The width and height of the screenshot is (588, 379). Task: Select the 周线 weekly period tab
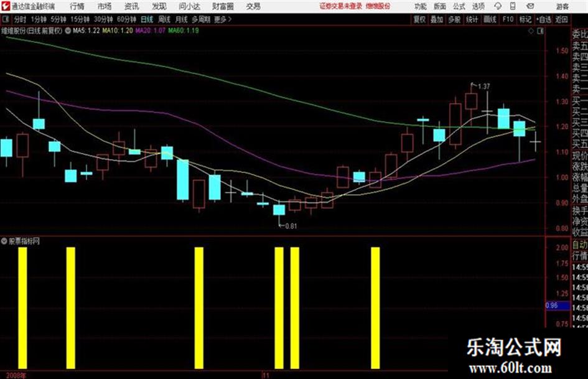pos(164,19)
